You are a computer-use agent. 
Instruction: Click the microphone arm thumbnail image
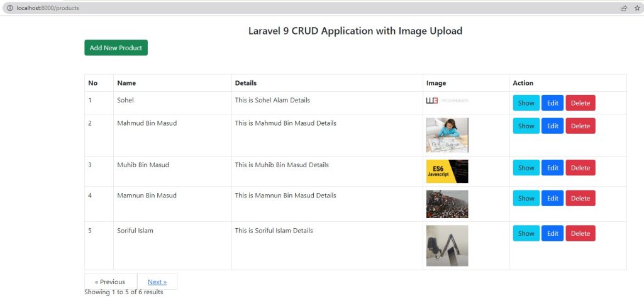point(447,245)
